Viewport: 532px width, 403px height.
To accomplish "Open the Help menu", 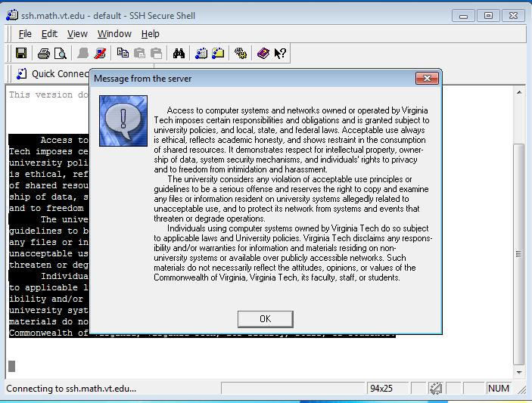I will tap(151, 34).
